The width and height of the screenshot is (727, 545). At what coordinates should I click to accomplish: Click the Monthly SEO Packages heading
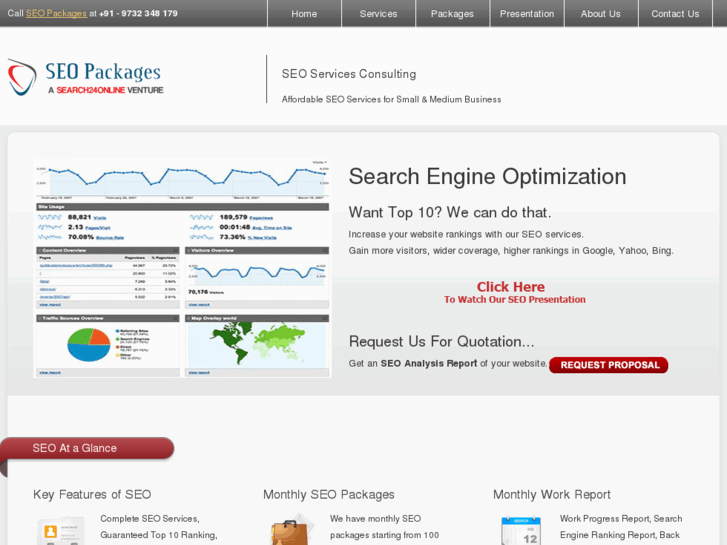tap(329, 494)
